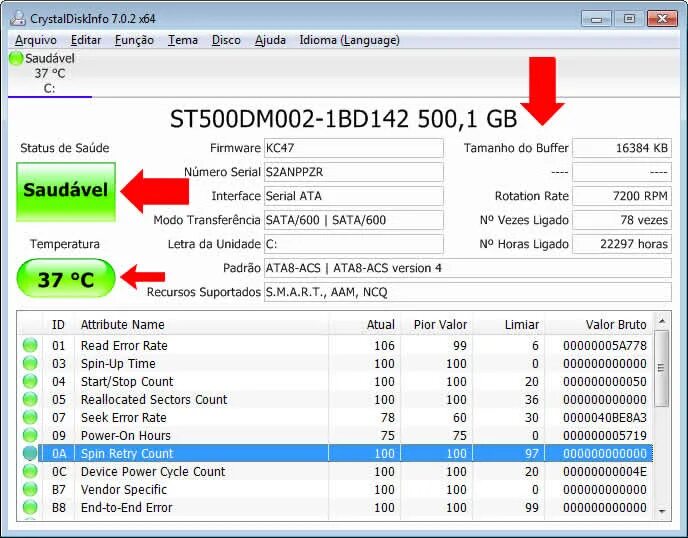
Task: Click the Letra da Unidade field
Action: click(x=354, y=244)
